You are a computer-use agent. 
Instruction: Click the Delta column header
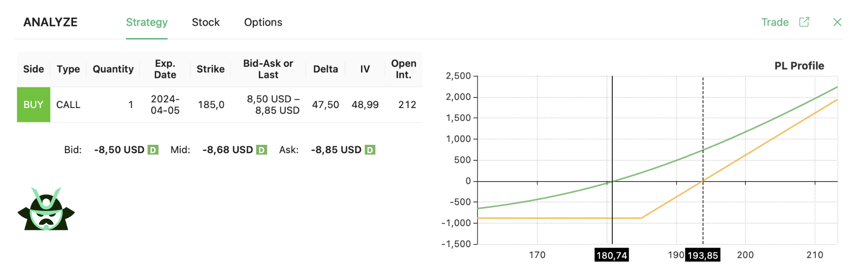pos(325,69)
